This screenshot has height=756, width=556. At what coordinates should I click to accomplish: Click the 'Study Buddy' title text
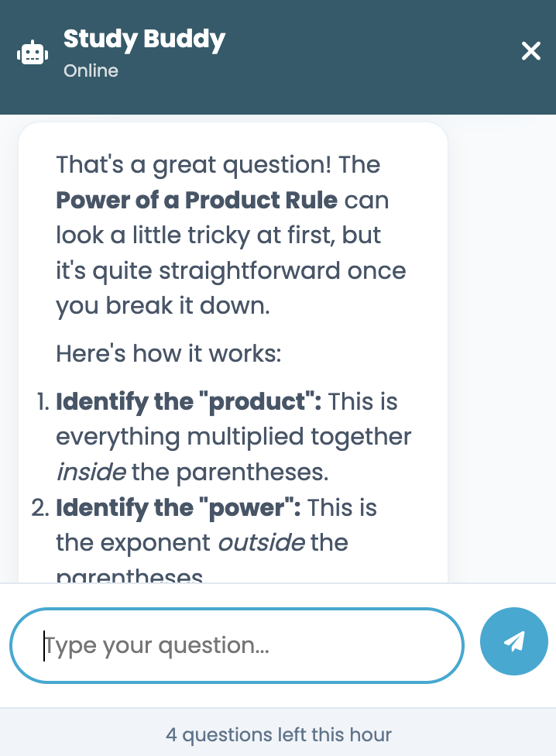pyautogui.click(x=144, y=40)
